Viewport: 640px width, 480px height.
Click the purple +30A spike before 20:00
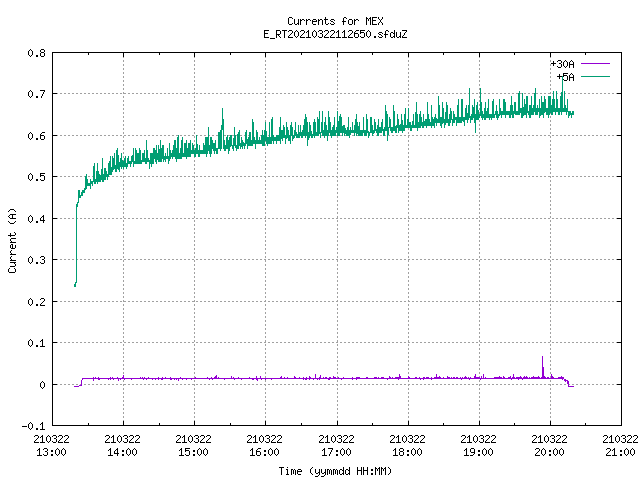coord(542,367)
